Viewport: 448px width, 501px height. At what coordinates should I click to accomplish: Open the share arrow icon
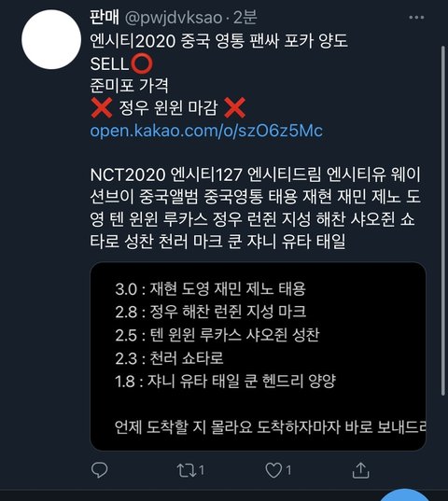(x=361, y=470)
